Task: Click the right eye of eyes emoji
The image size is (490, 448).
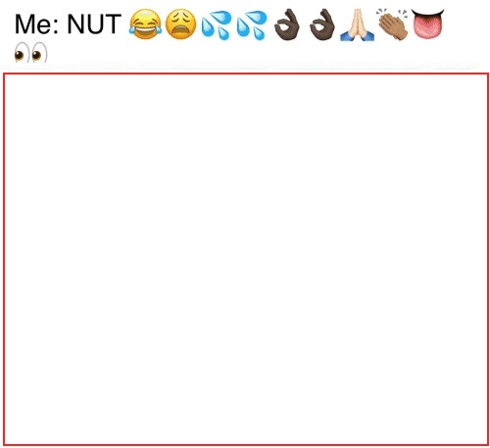Action: 39,53
